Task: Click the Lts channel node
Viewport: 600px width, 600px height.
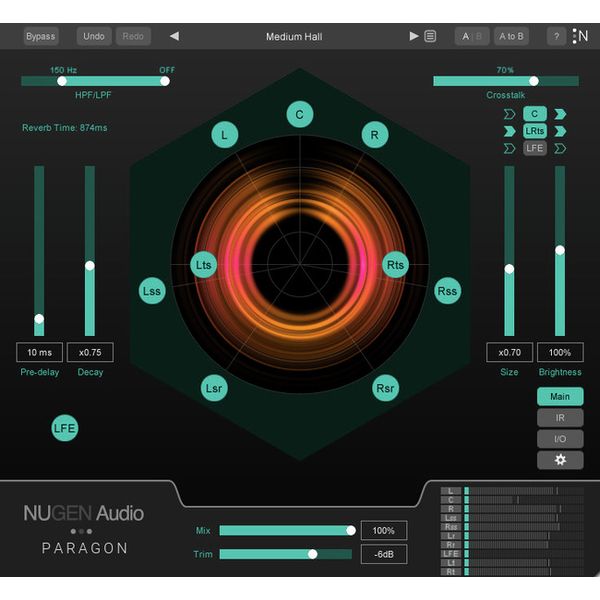Action: click(x=204, y=265)
